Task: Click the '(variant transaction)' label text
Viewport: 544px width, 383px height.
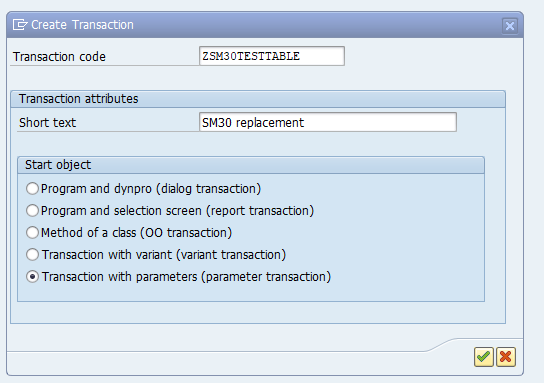Action: 231,255
